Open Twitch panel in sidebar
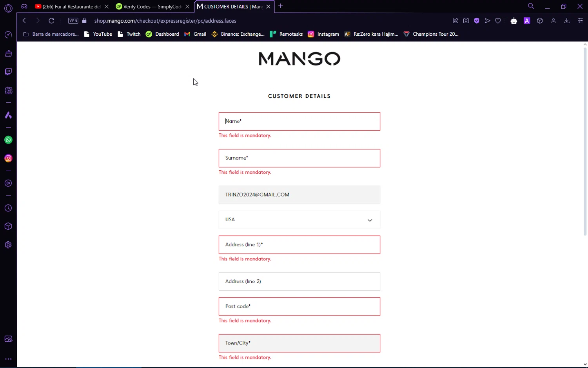The height and width of the screenshot is (368, 588). [8, 72]
